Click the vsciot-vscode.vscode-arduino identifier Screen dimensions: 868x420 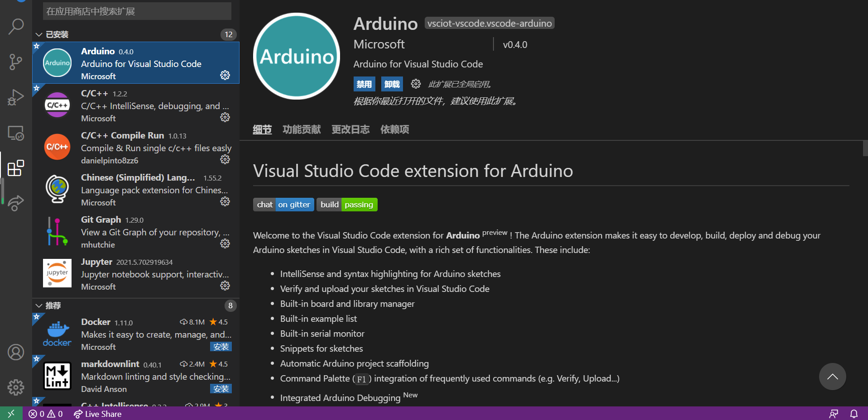(x=489, y=23)
